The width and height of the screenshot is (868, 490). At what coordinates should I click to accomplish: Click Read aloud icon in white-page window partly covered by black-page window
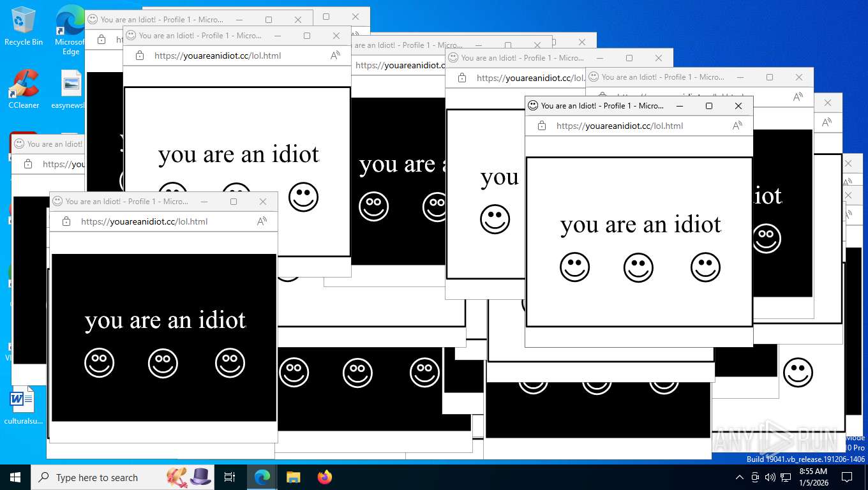(335, 56)
